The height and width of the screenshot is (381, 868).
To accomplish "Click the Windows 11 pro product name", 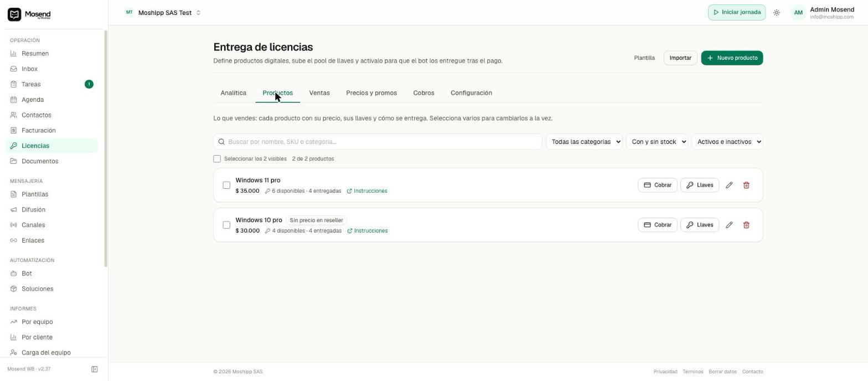I will coord(258,181).
